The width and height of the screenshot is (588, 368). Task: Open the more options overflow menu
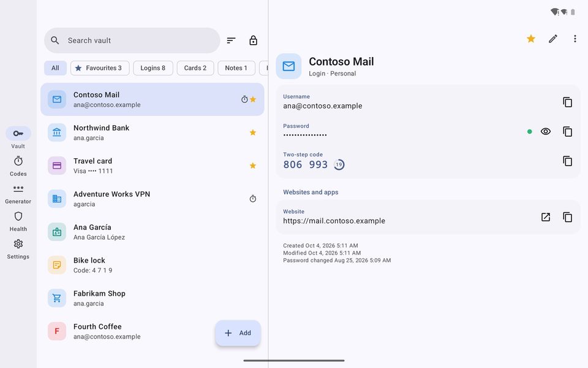(x=575, y=39)
